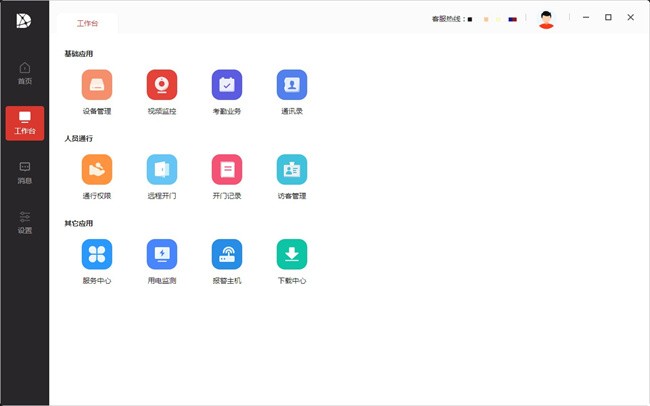The width and height of the screenshot is (650, 406).
Task: Open the 下载中心 download center app
Action: click(x=292, y=254)
